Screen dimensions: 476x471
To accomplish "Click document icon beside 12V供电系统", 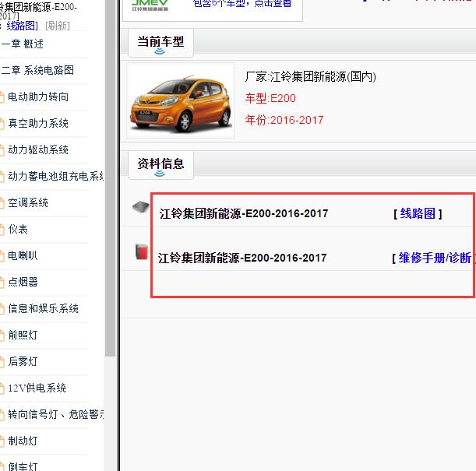I will [2, 388].
